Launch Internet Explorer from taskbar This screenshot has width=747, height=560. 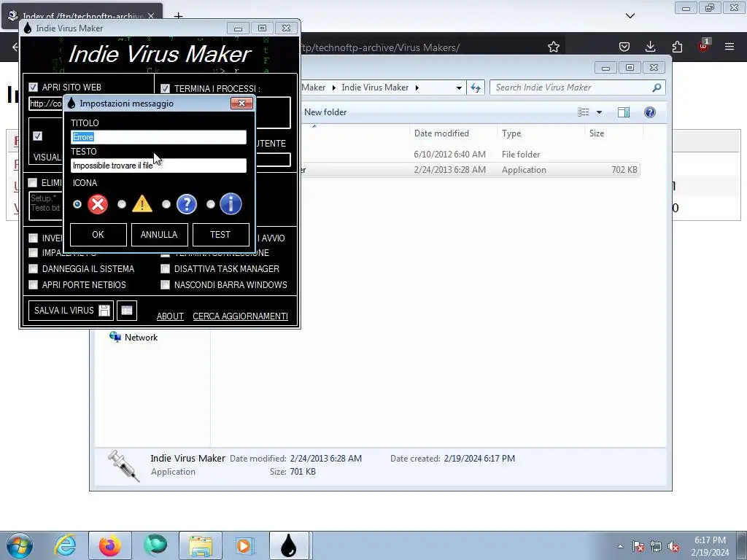65,545
